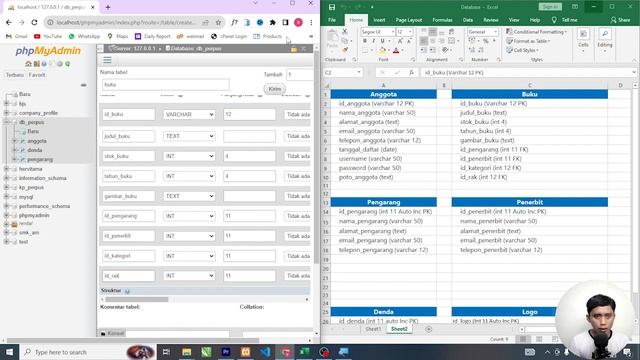Open a new browser tab
Viewport: 640px width, 360px height.
point(108,7)
